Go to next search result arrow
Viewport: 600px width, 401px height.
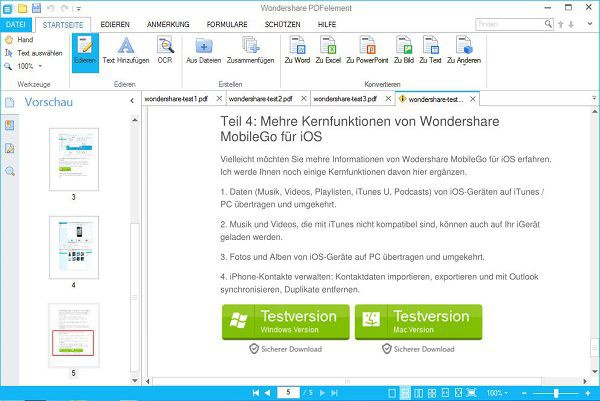click(x=571, y=24)
